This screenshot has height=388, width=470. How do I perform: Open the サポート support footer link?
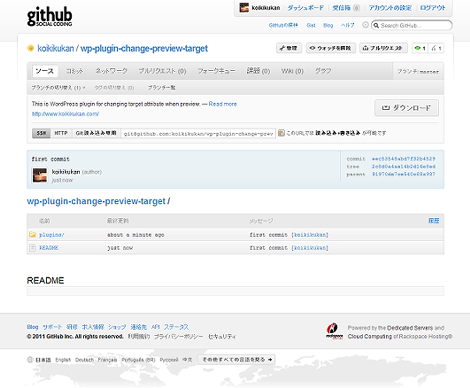click(x=52, y=327)
